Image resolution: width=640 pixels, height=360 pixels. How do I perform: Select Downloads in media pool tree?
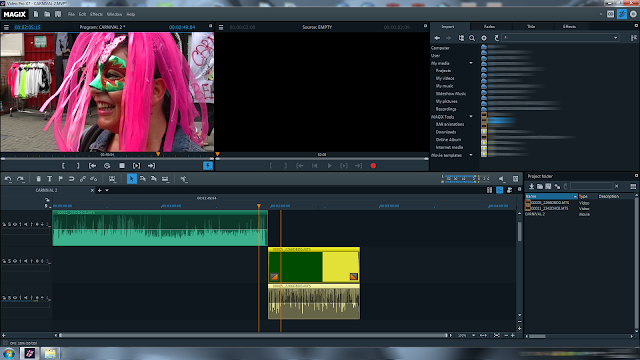(446, 132)
